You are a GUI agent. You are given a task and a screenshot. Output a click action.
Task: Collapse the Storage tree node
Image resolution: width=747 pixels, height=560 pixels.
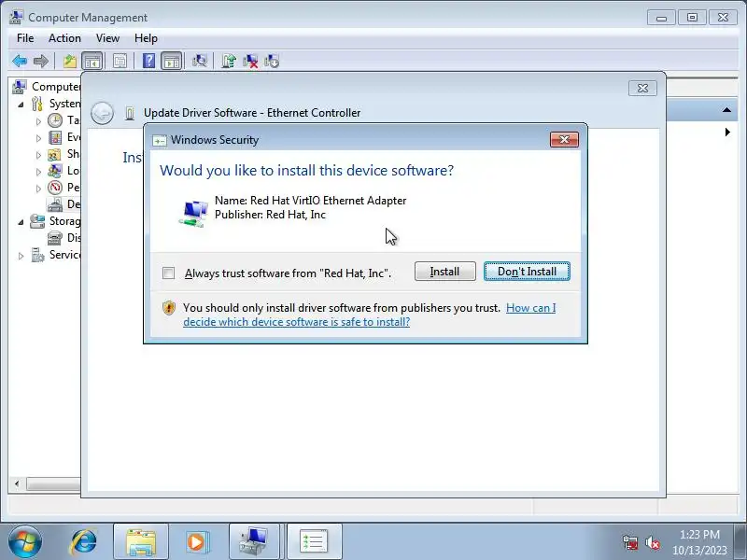click(21, 222)
